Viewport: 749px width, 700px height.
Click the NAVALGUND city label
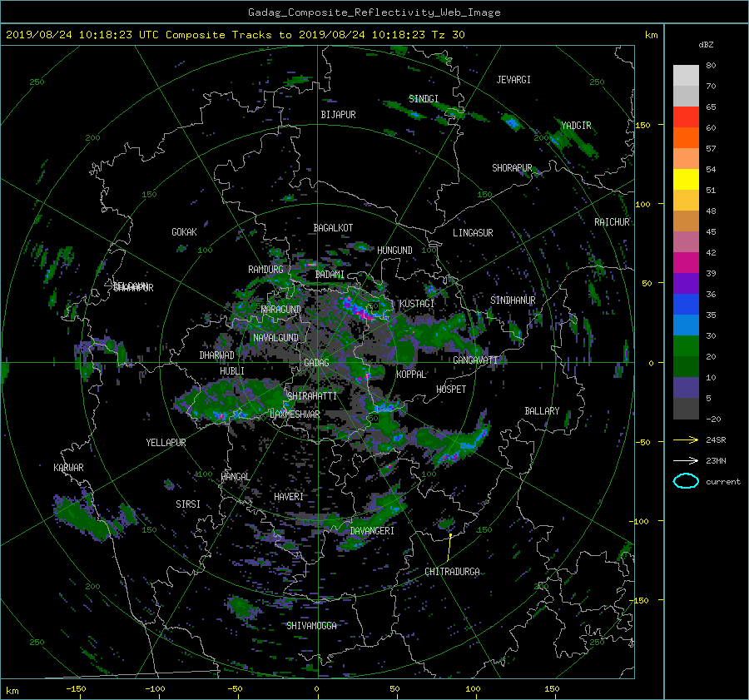pos(275,338)
